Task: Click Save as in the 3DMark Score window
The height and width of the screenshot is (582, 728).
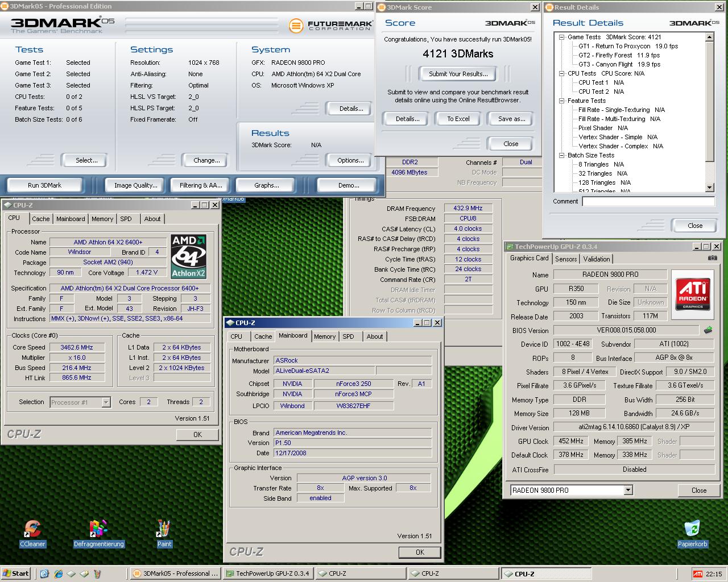Action: coord(511,119)
